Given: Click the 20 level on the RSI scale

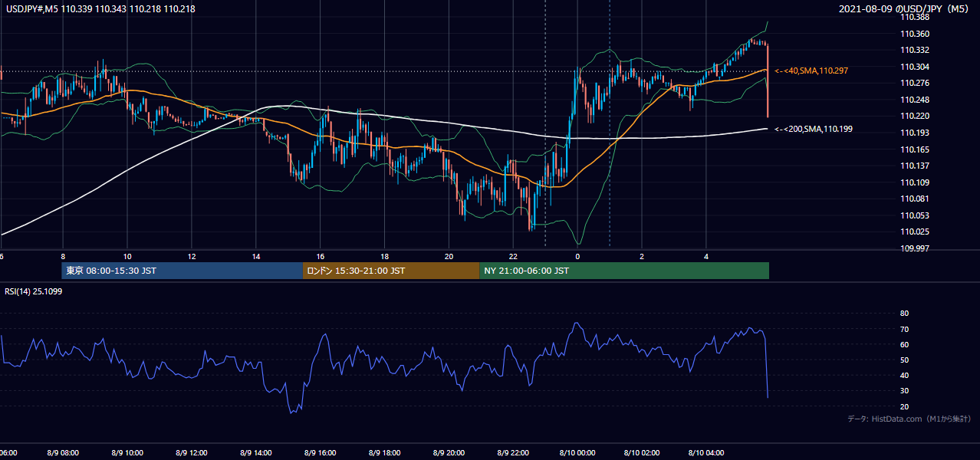Looking at the screenshot, I should point(904,406).
